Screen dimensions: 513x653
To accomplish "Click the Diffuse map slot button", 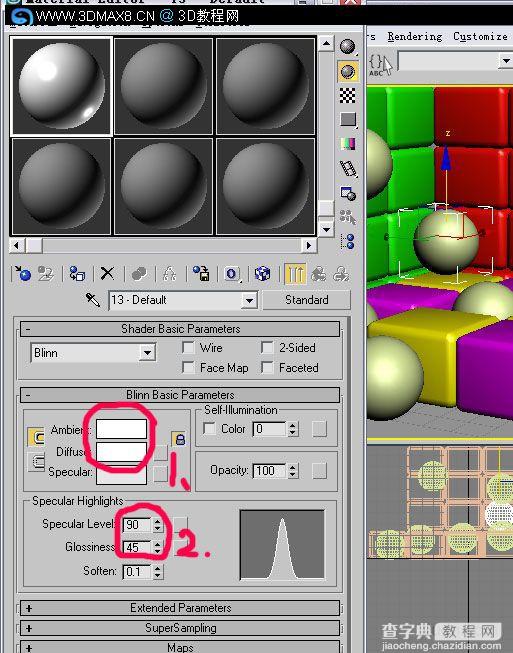I will coord(160,453).
